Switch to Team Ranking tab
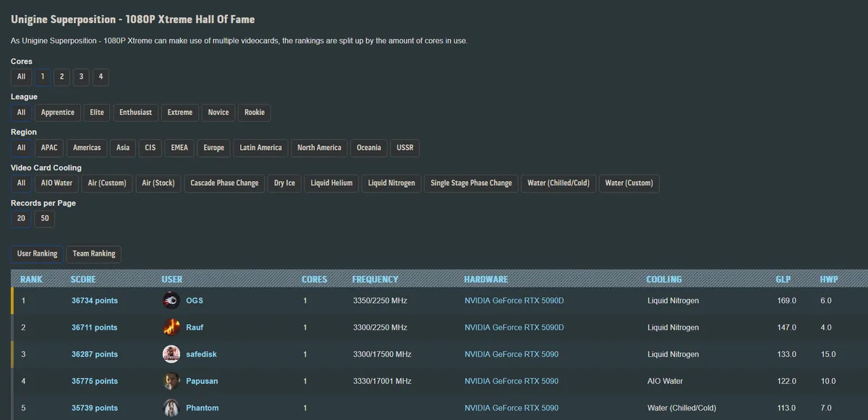 click(94, 254)
